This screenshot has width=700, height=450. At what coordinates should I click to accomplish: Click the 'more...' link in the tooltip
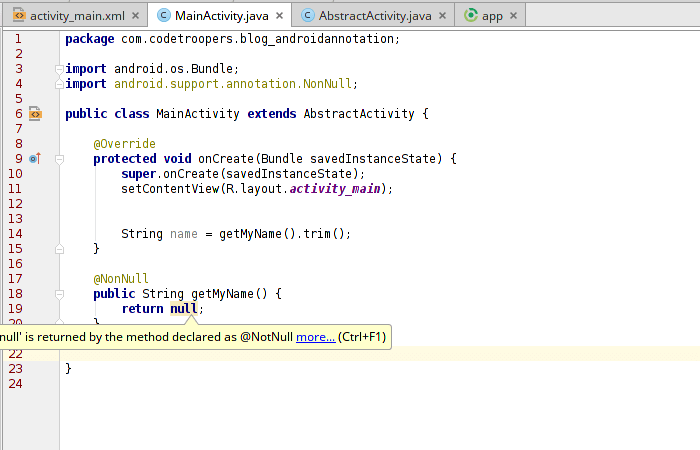pos(315,337)
